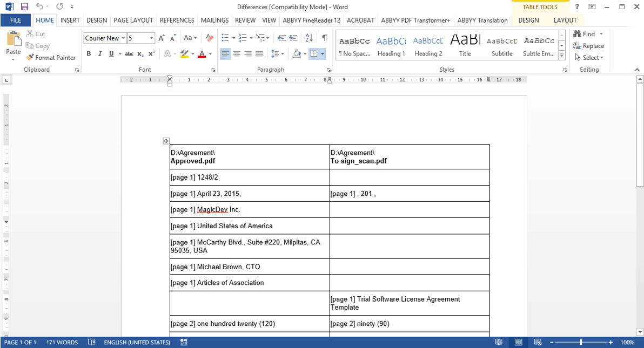644x348 pixels.
Task: Click the 171 WORDS word count
Action: tap(62, 343)
